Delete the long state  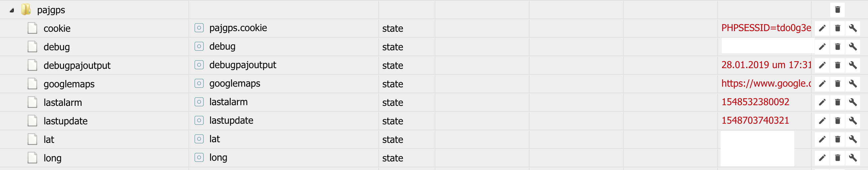[837, 157]
